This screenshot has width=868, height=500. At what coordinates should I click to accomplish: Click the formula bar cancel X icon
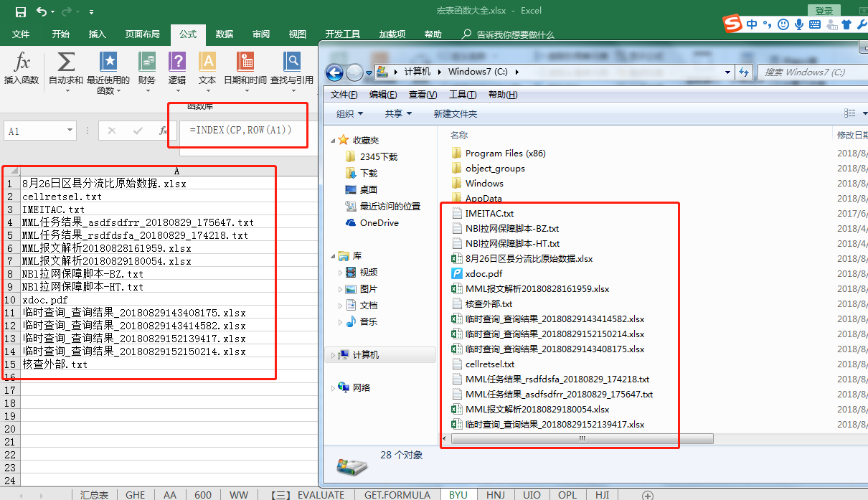click(x=111, y=131)
